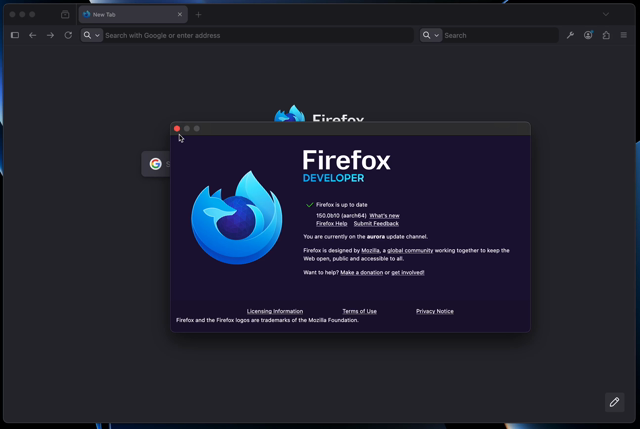The image size is (640, 429).
Task: Click the trademark notice text at dialog bottom
Action: [267, 320]
